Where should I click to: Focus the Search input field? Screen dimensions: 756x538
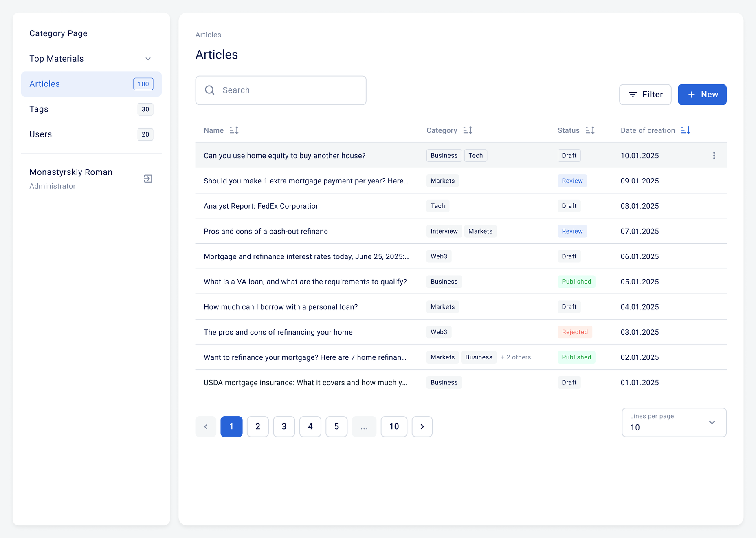pyautogui.click(x=281, y=90)
